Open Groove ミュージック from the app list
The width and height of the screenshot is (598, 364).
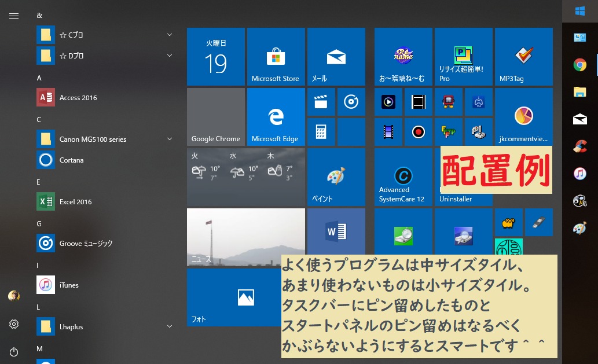tap(105, 243)
